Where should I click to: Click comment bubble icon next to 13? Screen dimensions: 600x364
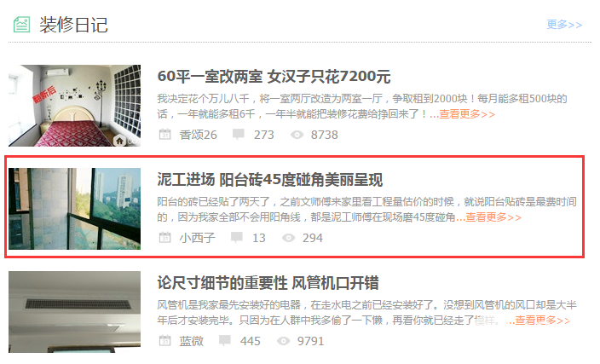coord(237,237)
